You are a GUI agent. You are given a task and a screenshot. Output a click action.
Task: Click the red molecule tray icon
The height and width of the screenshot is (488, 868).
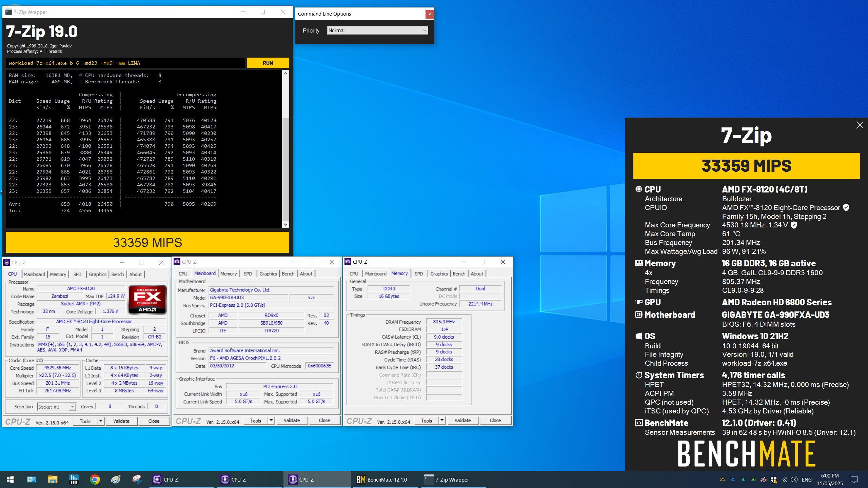coord(763,480)
